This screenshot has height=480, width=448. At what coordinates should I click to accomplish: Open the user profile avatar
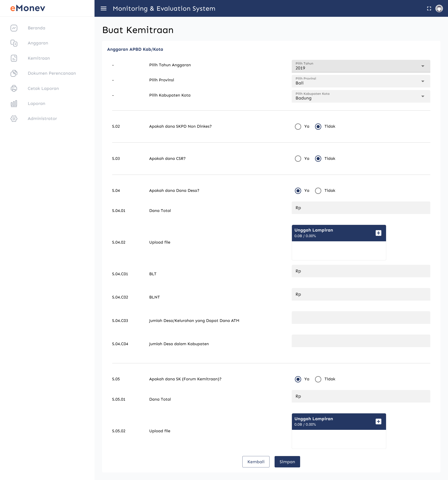[439, 8]
